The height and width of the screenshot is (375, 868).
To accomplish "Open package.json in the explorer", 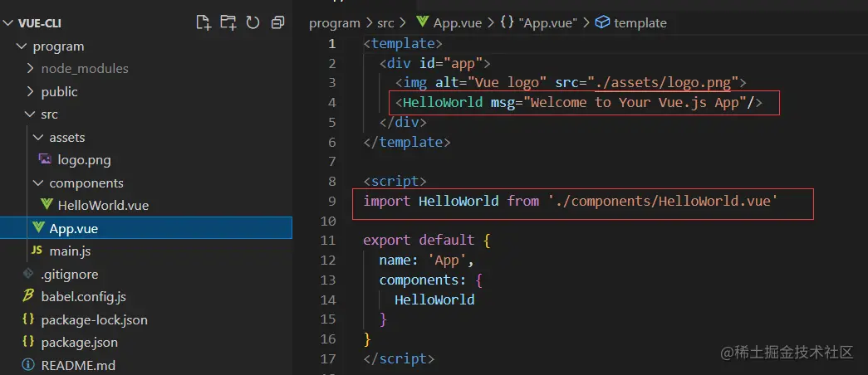I will pos(79,343).
